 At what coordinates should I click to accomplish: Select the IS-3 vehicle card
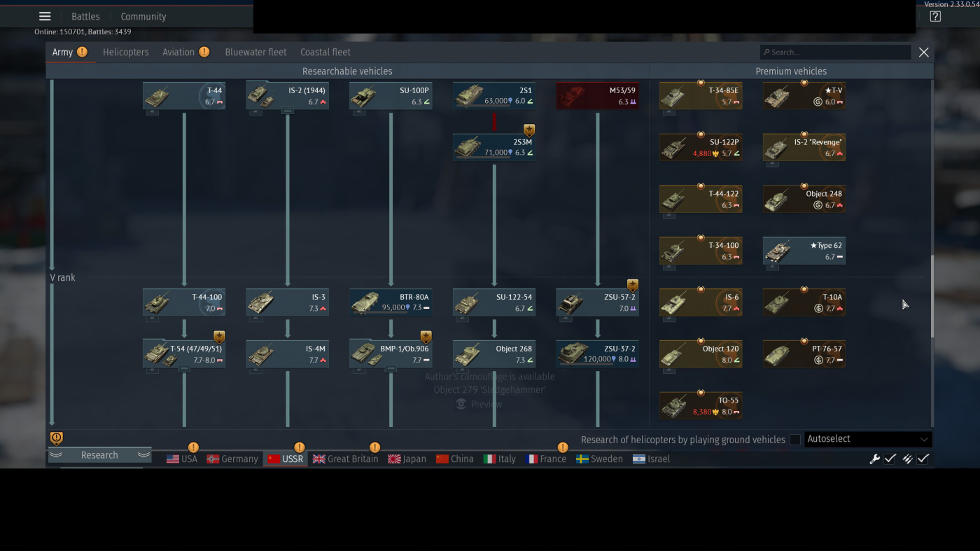tap(287, 302)
